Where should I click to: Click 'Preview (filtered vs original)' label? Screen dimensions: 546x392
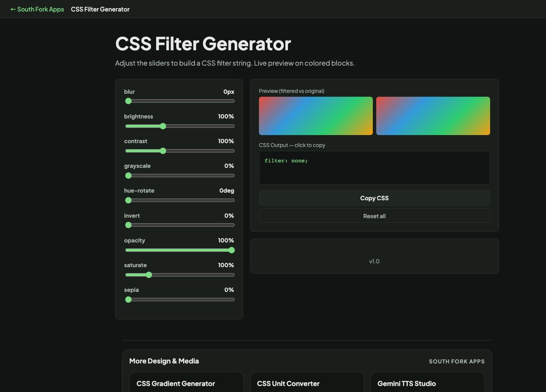click(292, 91)
